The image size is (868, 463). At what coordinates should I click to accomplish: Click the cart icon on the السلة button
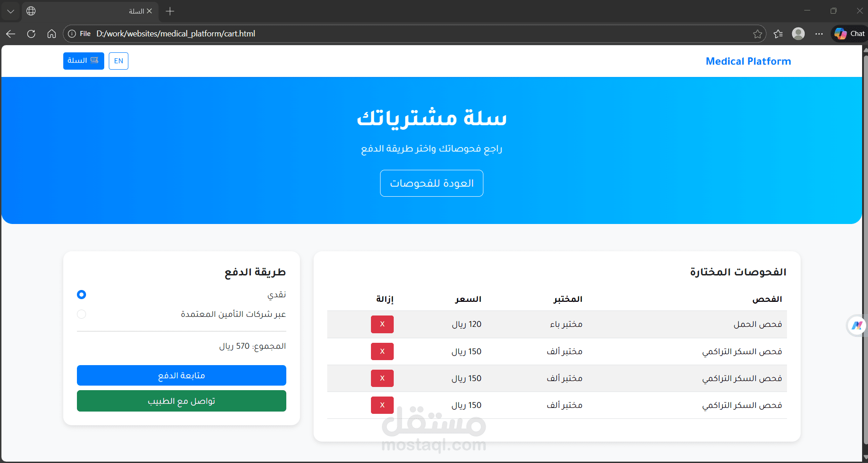94,59
